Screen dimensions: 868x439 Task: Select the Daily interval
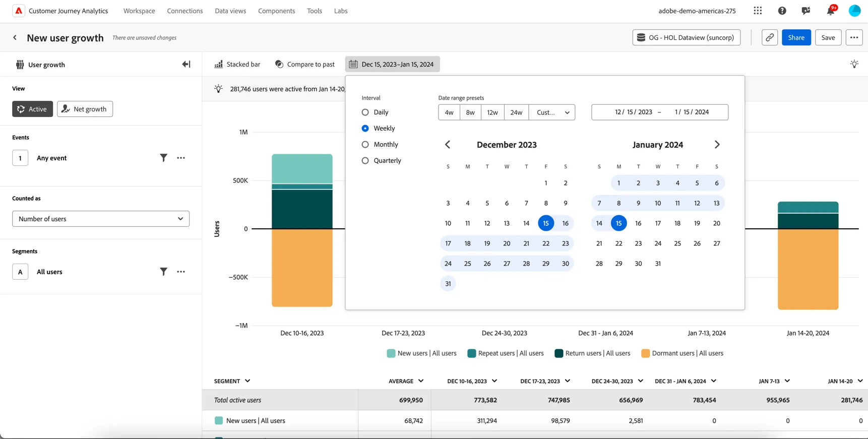pos(365,112)
